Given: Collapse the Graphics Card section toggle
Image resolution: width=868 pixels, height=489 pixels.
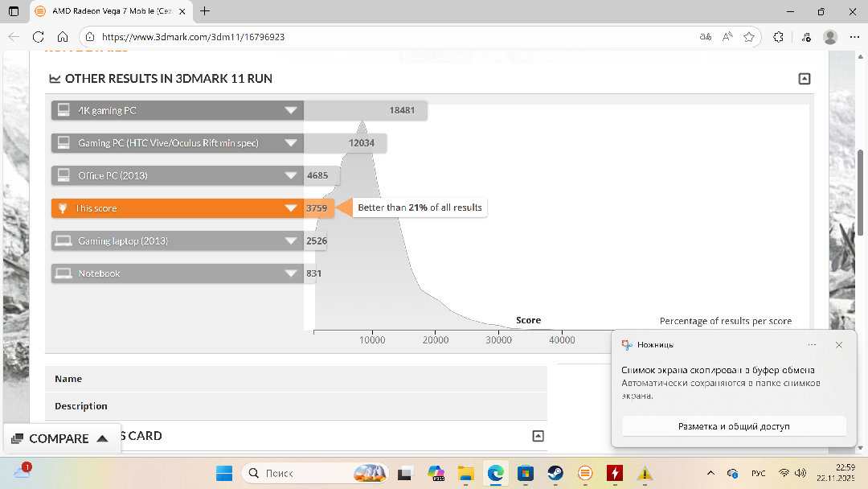Looking at the screenshot, I should 538,436.
